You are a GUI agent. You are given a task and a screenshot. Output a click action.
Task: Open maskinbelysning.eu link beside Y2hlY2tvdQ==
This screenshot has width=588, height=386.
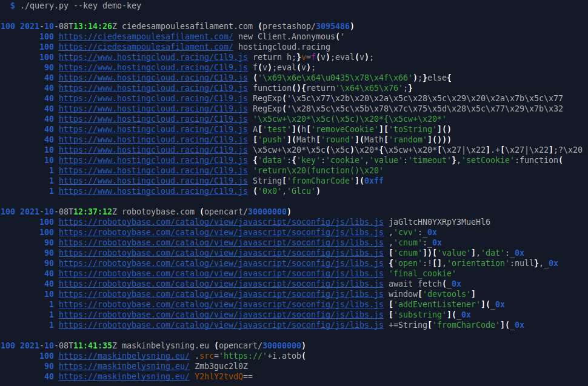pos(124,377)
